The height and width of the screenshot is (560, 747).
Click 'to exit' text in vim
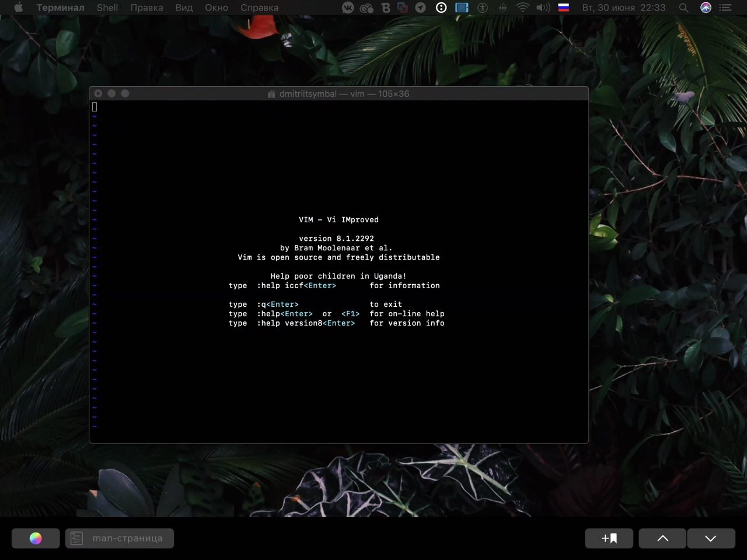coord(386,304)
